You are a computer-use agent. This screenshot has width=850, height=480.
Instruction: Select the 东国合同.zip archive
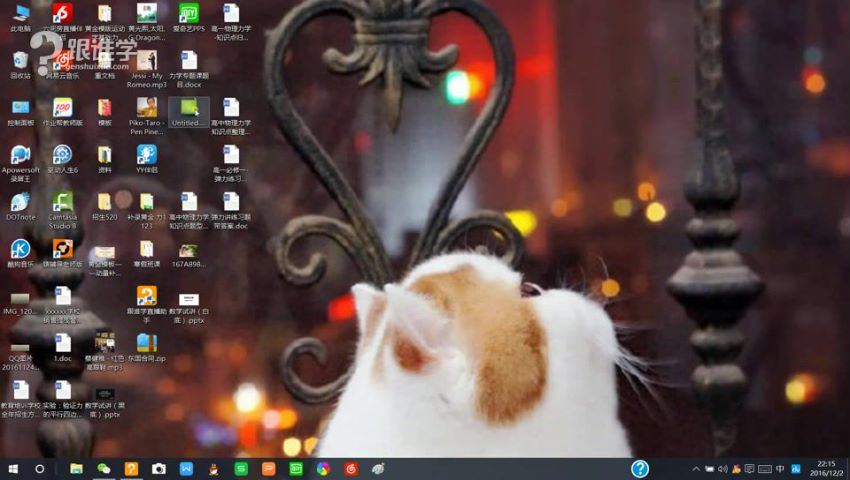(x=146, y=348)
